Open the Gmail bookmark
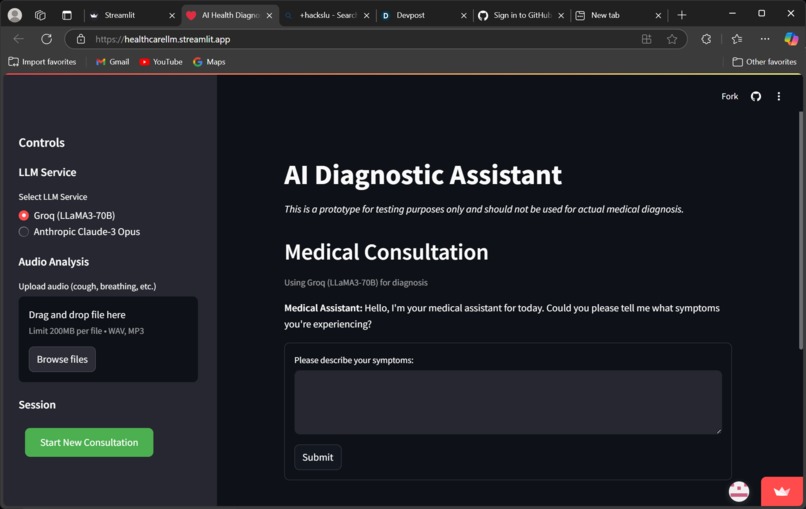Image resolution: width=806 pixels, height=509 pixels. [113, 62]
